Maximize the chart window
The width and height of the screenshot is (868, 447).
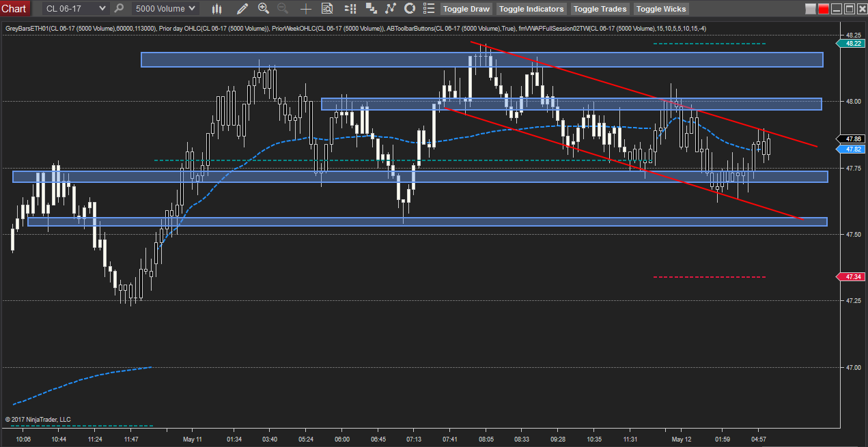[x=849, y=10]
